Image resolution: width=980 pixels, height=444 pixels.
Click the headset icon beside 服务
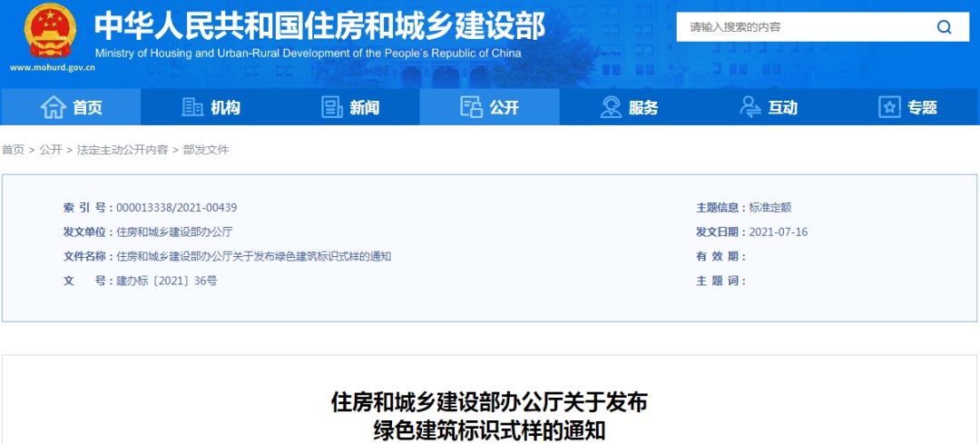[x=611, y=107]
